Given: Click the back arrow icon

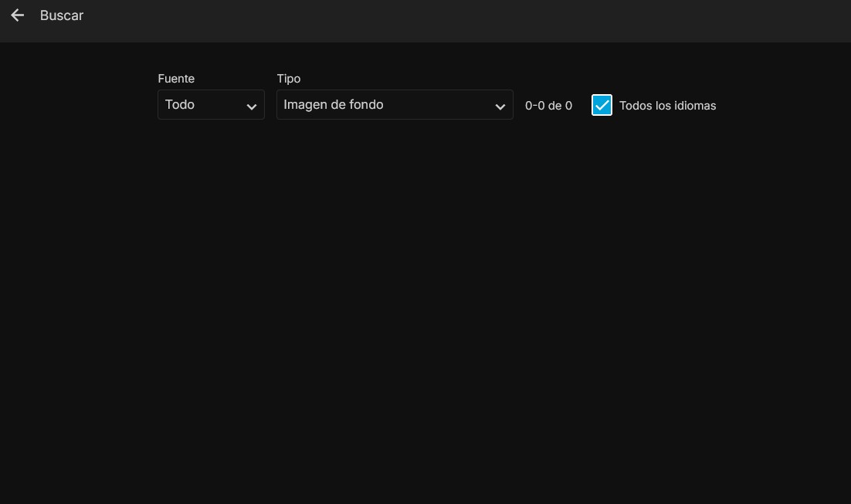Looking at the screenshot, I should (17, 15).
